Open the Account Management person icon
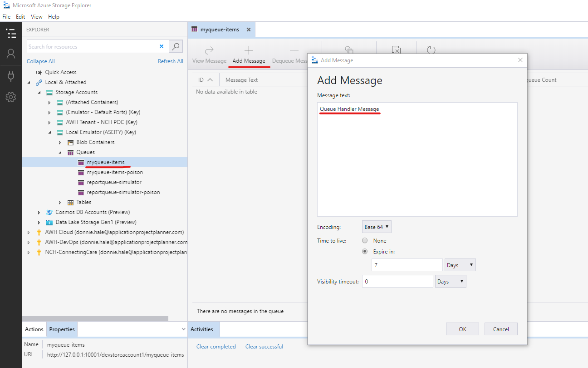Screen dimensions: 588x368 pyautogui.click(x=11, y=54)
